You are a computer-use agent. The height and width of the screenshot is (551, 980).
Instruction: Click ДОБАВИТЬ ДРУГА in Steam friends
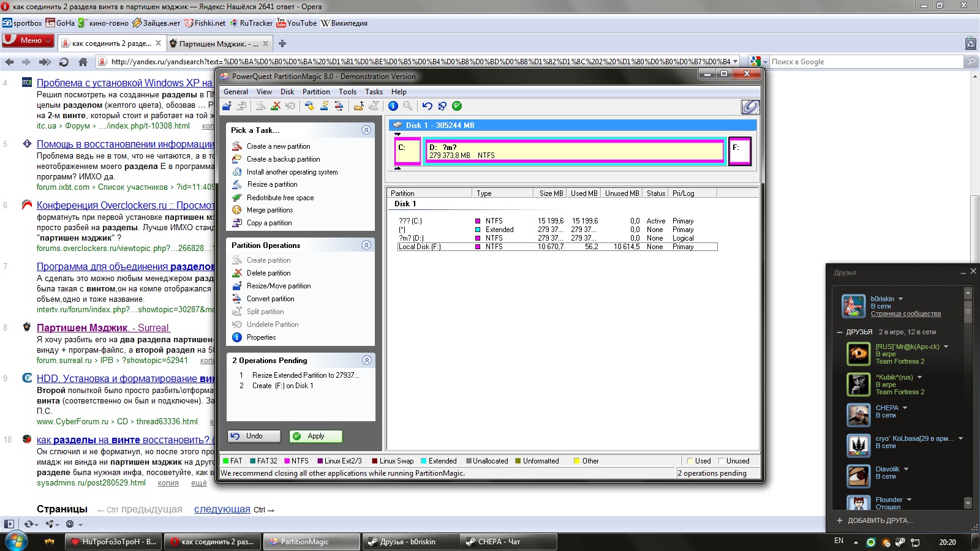[875, 520]
